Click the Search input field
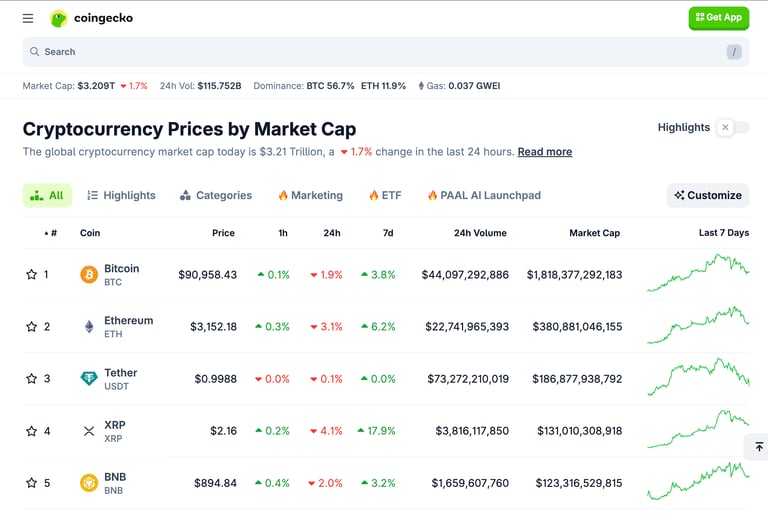 [x=380, y=52]
